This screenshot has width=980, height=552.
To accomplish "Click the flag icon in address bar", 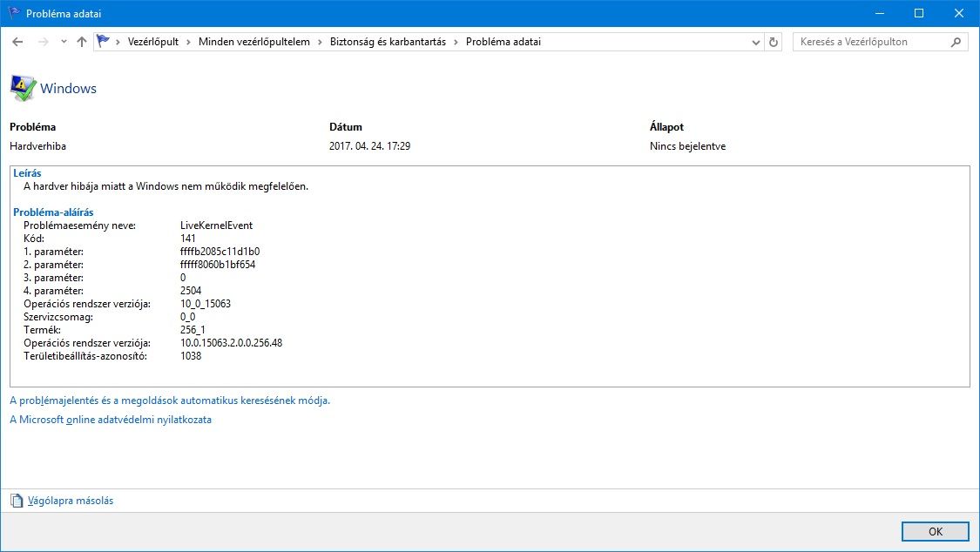I will pyautogui.click(x=103, y=41).
